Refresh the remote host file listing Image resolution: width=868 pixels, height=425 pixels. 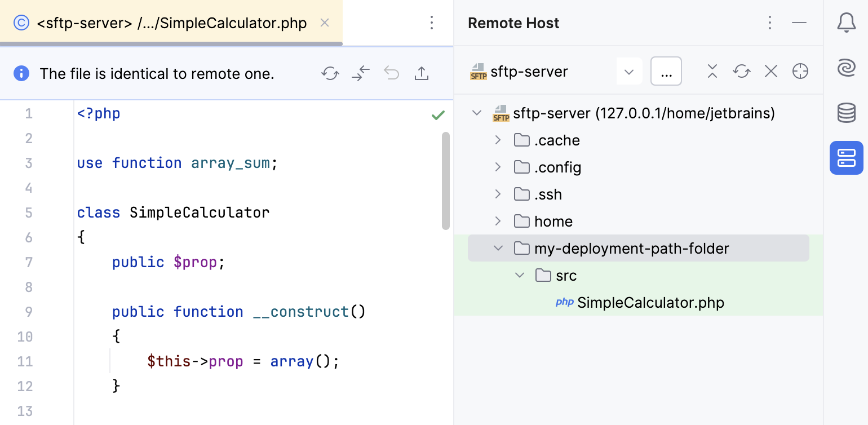point(741,71)
